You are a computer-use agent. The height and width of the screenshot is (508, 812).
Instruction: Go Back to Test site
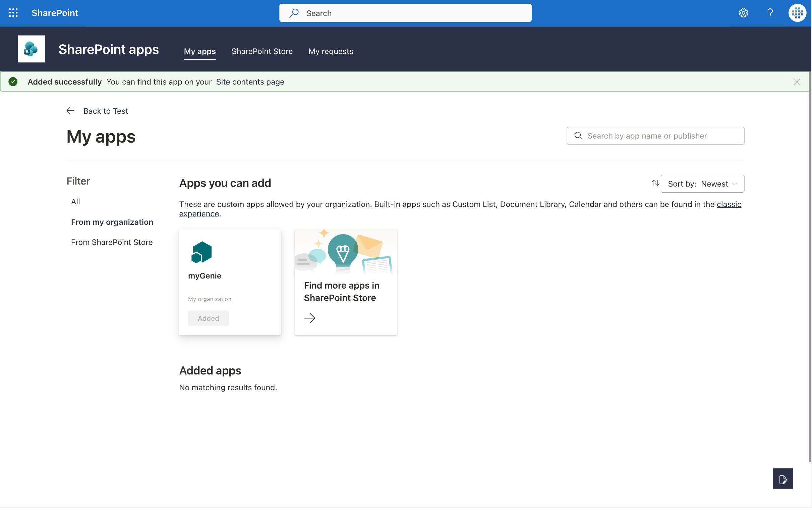(x=106, y=111)
